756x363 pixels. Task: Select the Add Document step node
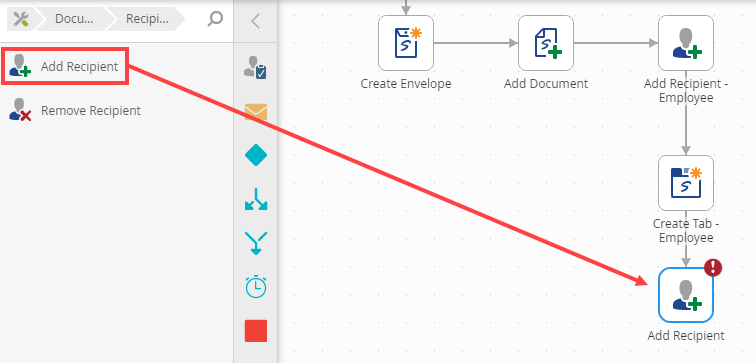pyautogui.click(x=546, y=43)
